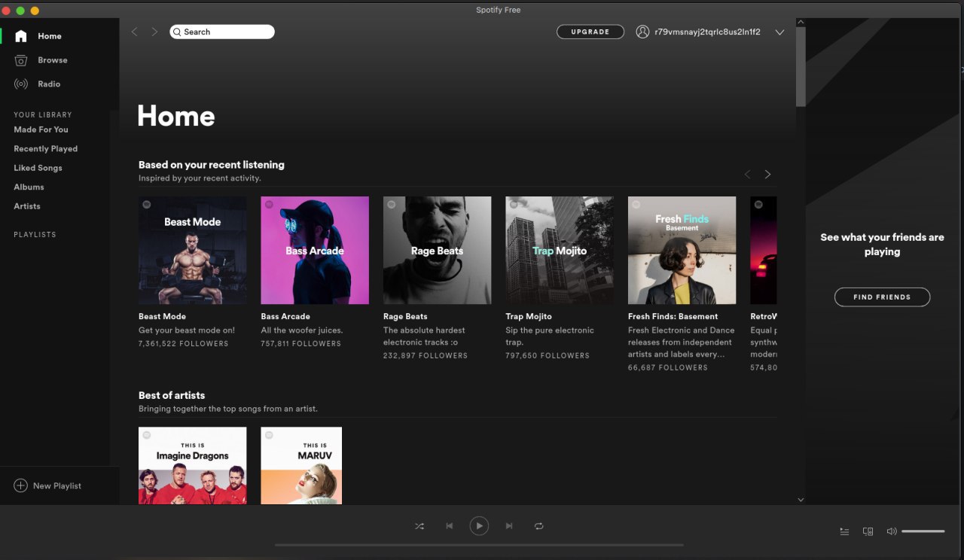Image resolution: width=964 pixels, height=560 pixels.
Task: Open Artists in Your Library
Action: (x=27, y=206)
